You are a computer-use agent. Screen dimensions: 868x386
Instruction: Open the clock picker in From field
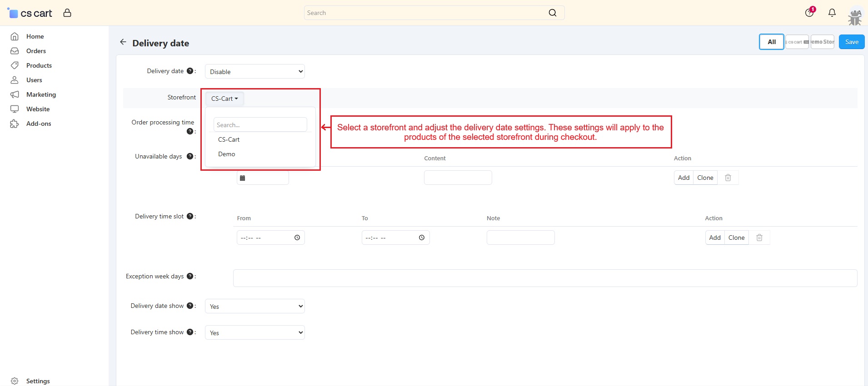coord(297,238)
